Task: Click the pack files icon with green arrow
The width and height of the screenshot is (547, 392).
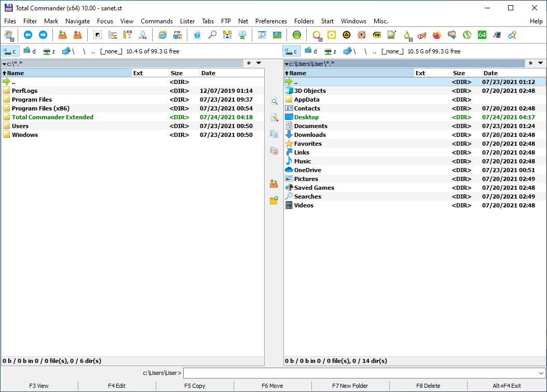Action: [62, 35]
